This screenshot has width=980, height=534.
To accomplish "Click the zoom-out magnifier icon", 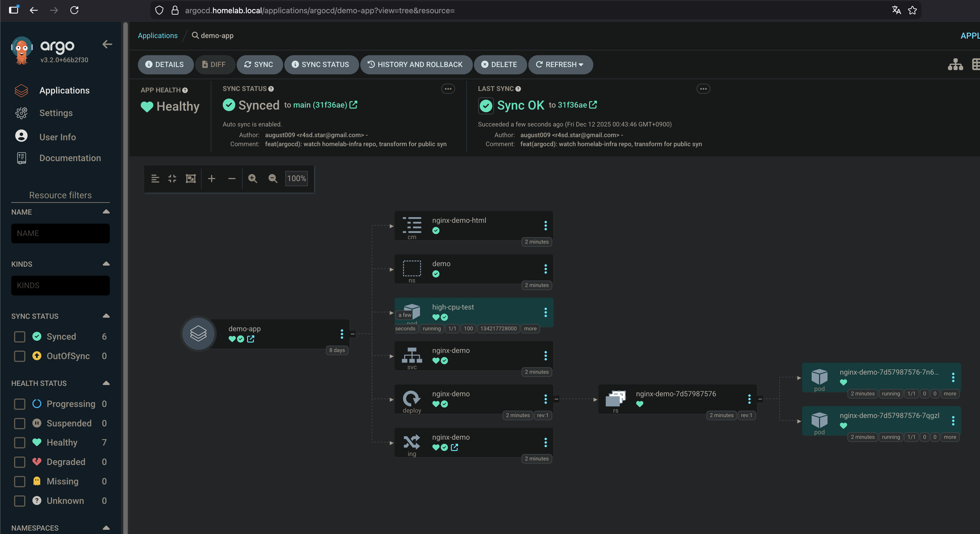I will point(273,179).
